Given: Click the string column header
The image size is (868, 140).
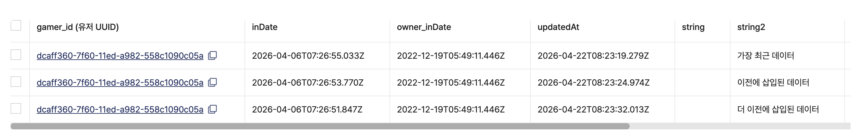Looking at the screenshot, I should [x=693, y=27].
